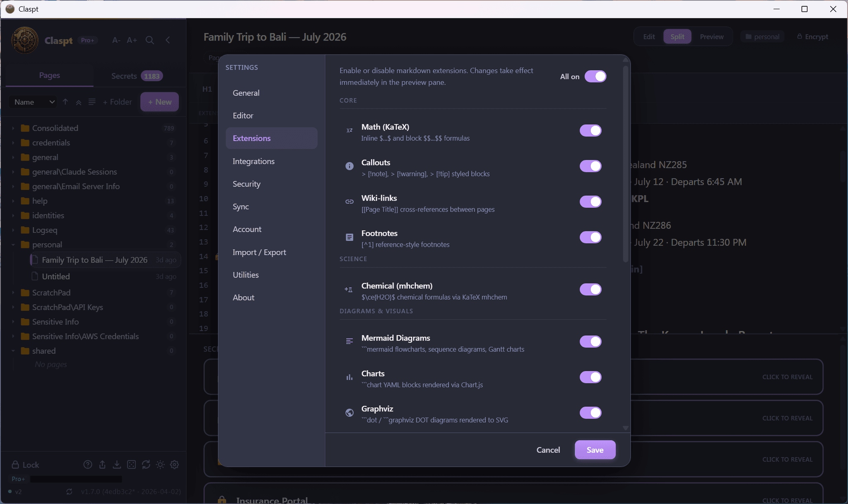This screenshot has width=848, height=504.
Task: Click the download import icon in footer
Action: (x=117, y=465)
